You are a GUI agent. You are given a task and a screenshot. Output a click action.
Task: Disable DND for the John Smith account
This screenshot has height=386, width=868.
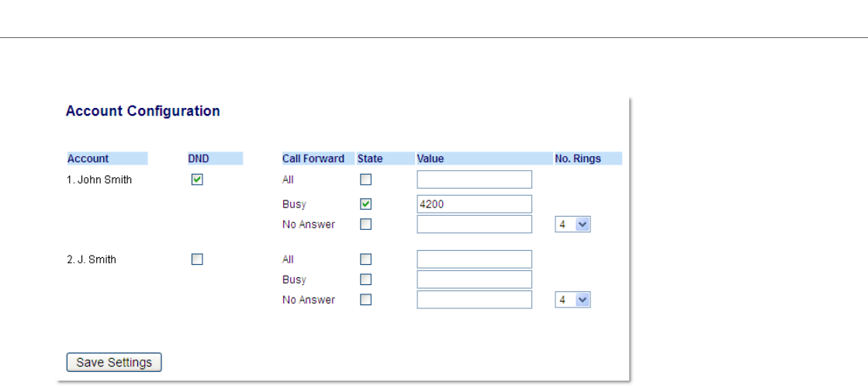(197, 179)
